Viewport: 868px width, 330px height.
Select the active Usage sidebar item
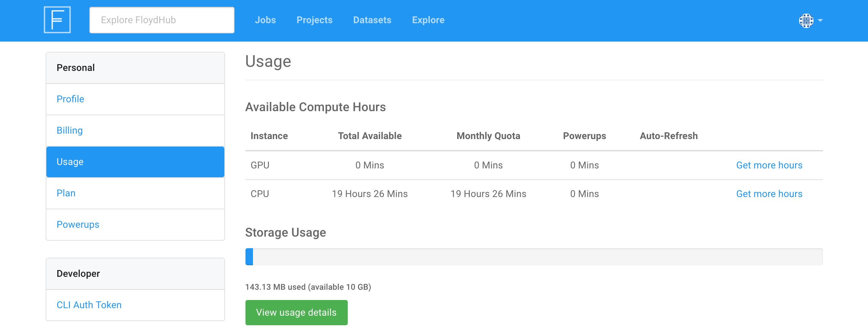click(x=135, y=162)
